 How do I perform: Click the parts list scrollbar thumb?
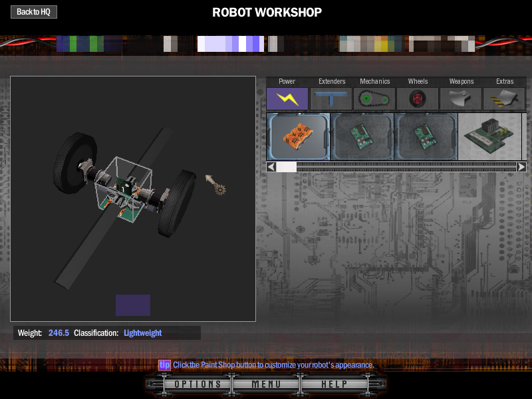[x=287, y=167]
